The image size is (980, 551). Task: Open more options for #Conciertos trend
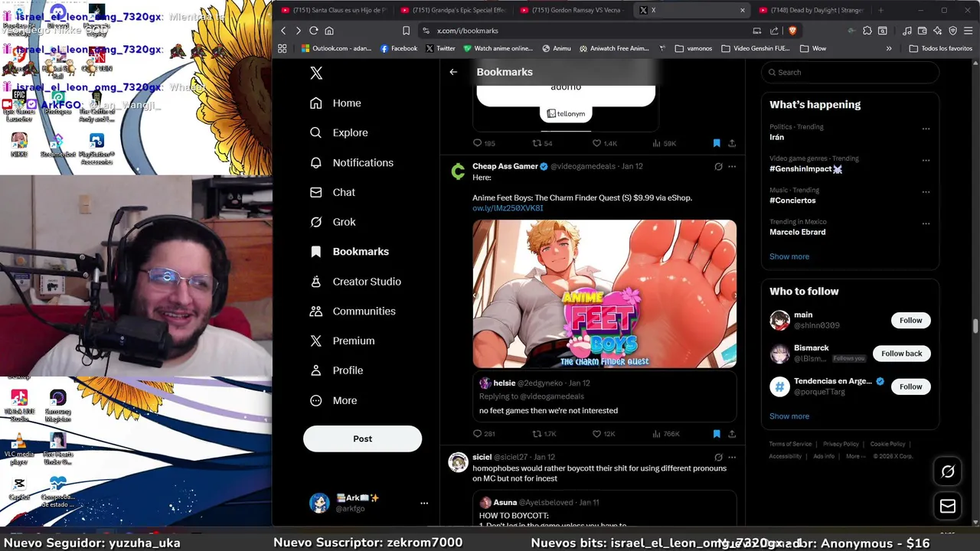926,191
